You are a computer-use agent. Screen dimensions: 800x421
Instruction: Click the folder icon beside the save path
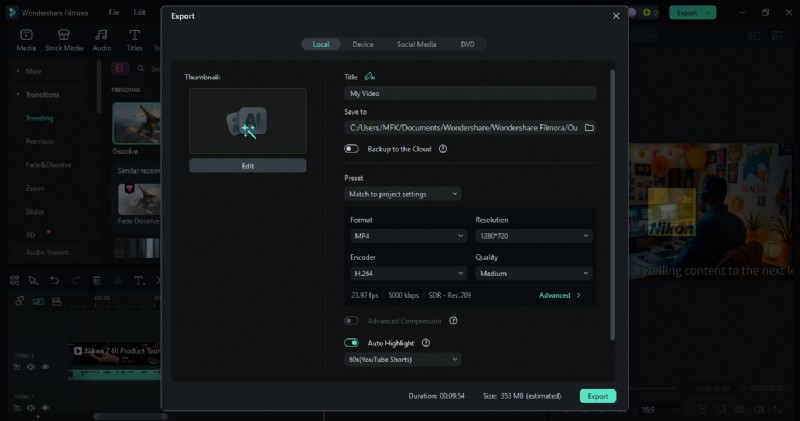pos(589,128)
